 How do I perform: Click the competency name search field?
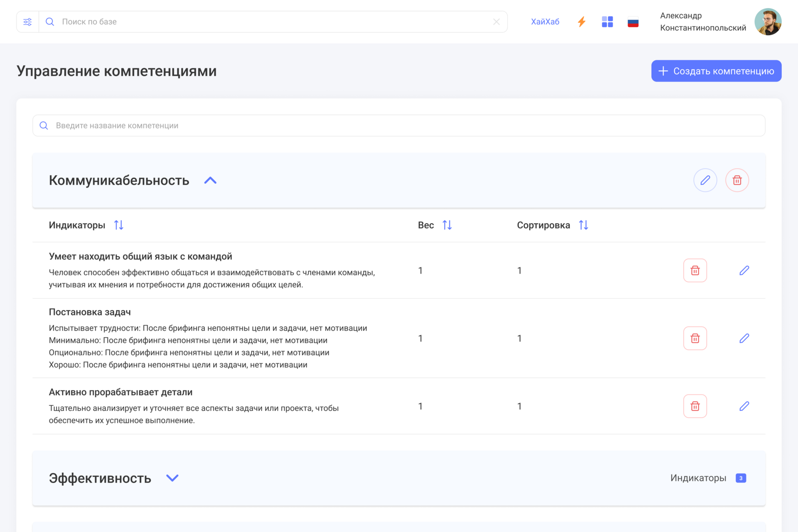click(399, 125)
